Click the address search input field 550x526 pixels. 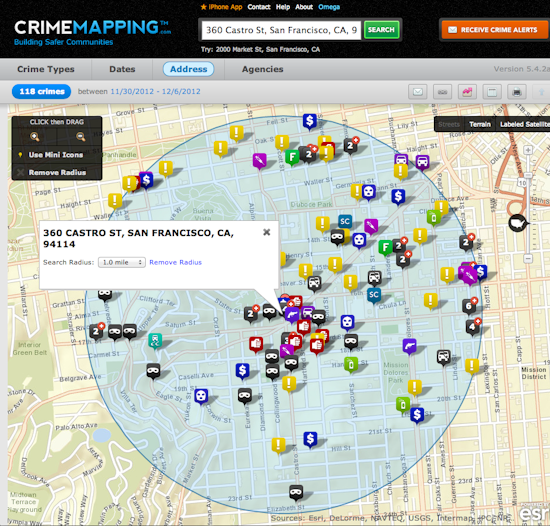tap(281, 30)
